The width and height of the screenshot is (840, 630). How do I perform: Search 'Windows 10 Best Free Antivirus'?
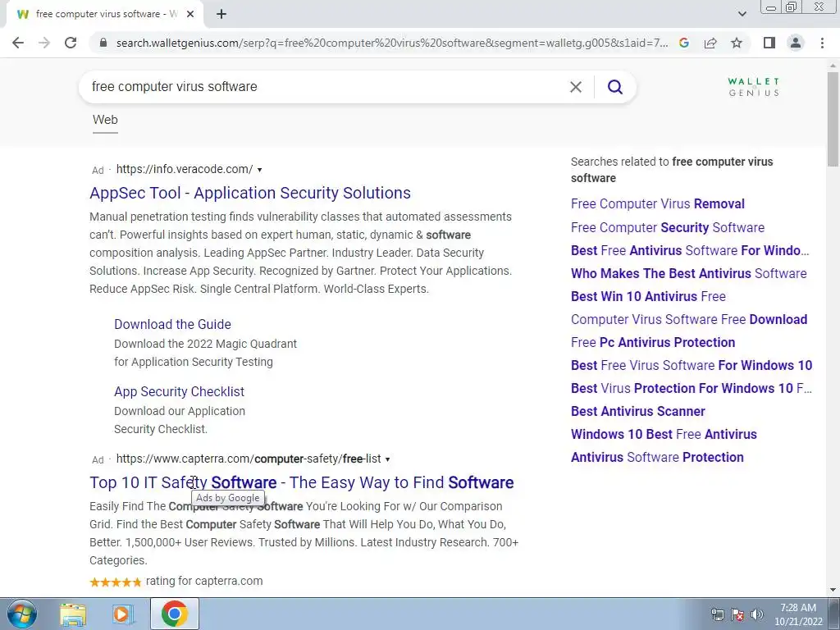click(x=664, y=435)
